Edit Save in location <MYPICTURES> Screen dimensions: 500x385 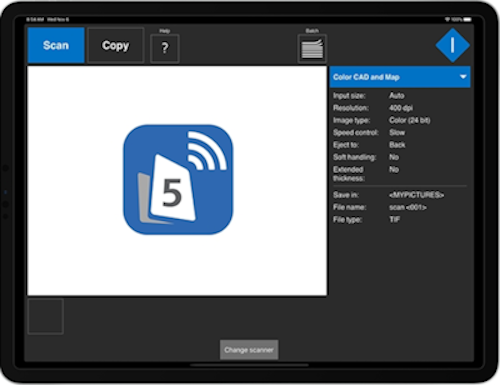coord(416,195)
